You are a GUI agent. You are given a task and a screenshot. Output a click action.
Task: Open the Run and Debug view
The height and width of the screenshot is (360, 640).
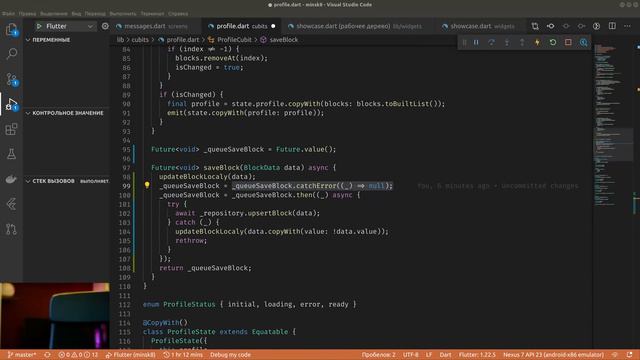pyautogui.click(x=11, y=104)
